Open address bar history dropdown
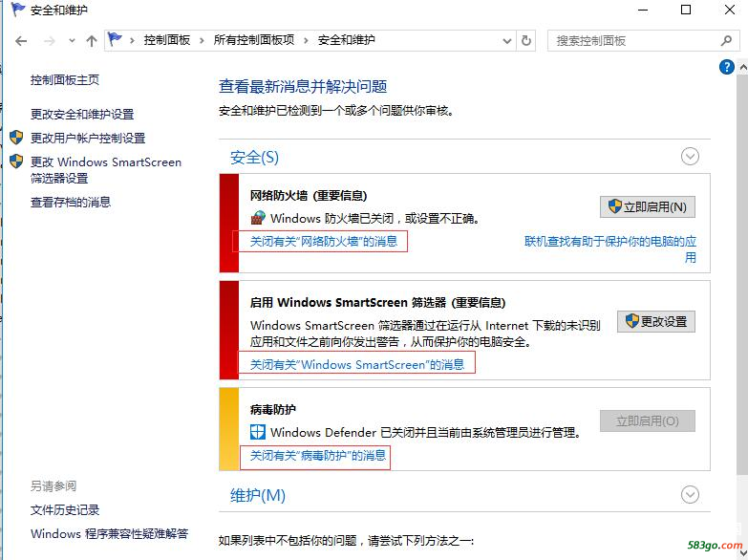 [507, 41]
